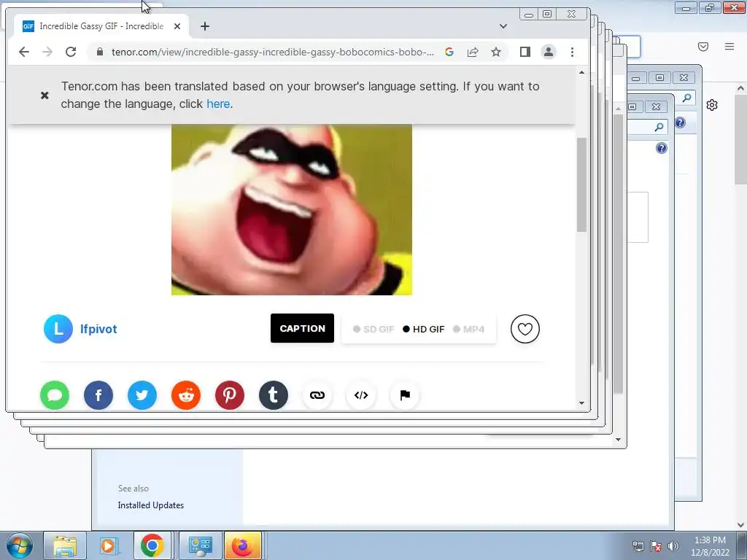Switch to Chrome in taskbar
747x560 pixels.
click(152, 545)
